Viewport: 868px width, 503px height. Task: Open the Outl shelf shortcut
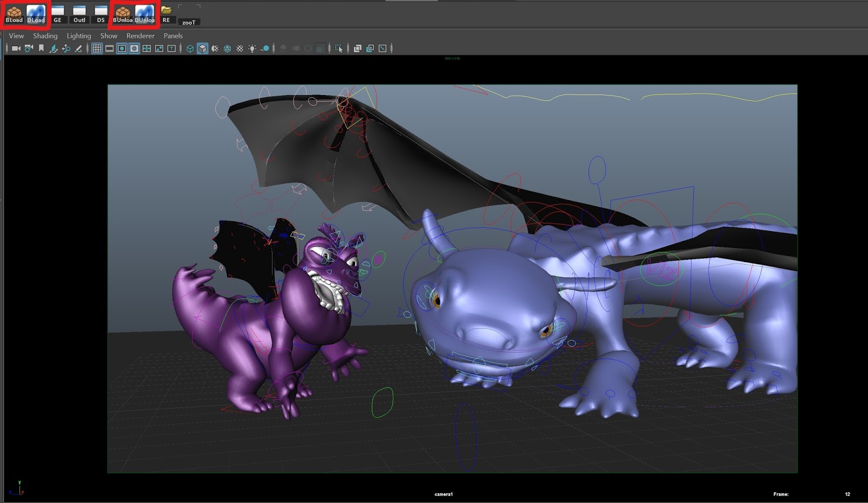coord(79,15)
